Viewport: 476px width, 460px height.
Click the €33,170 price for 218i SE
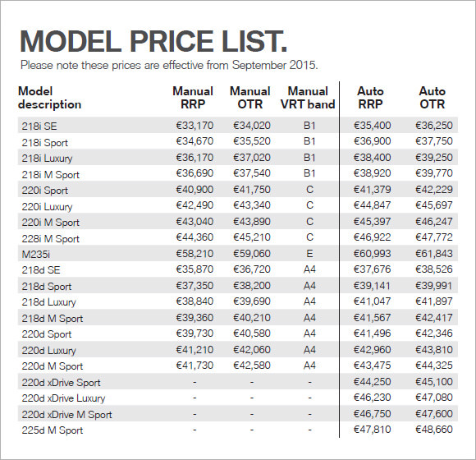195,125
